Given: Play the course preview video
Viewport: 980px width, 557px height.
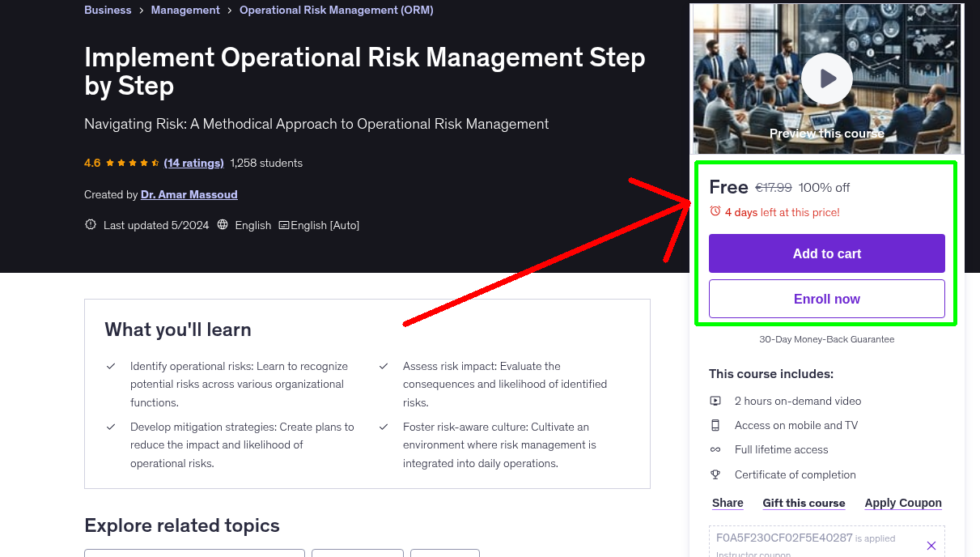Looking at the screenshot, I should pyautogui.click(x=826, y=78).
